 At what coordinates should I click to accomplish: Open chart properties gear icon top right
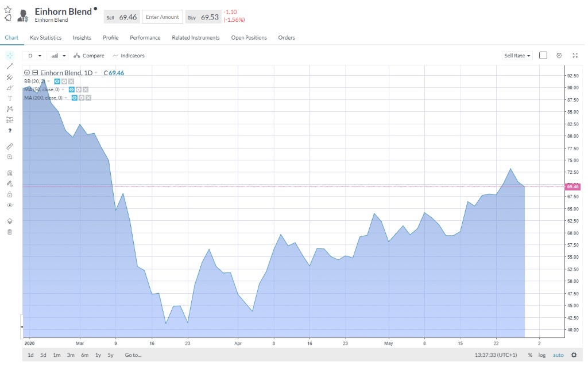pyautogui.click(x=559, y=56)
